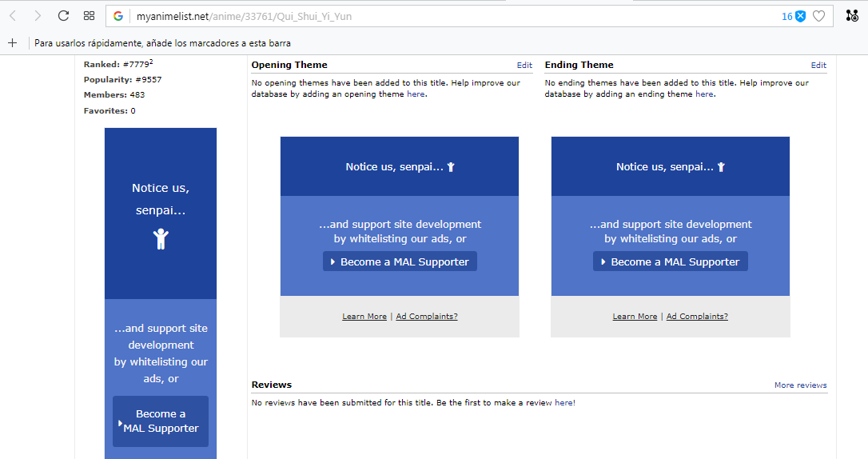Image resolution: width=868 pixels, height=459 pixels.
Task: Add an opening theme via here link
Action: pyautogui.click(x=416, y=94)
